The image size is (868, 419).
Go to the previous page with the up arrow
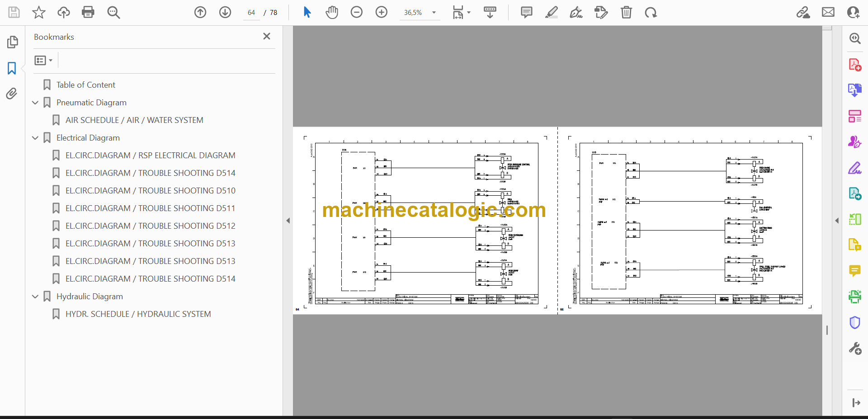(200, 12)
